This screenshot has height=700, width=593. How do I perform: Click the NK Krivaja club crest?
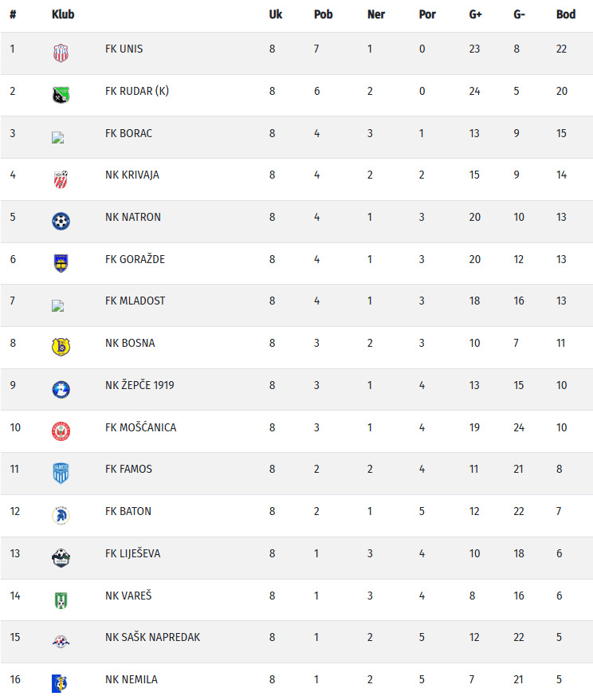coord(61,179)
